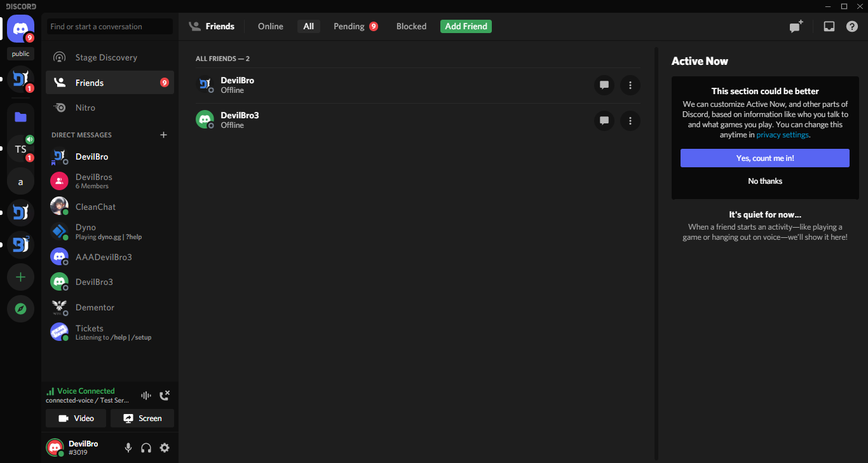This screenshot has width=868, height=463.
Task: Click 'Find or start a conversation' field
Action: [x=110, y=27]
